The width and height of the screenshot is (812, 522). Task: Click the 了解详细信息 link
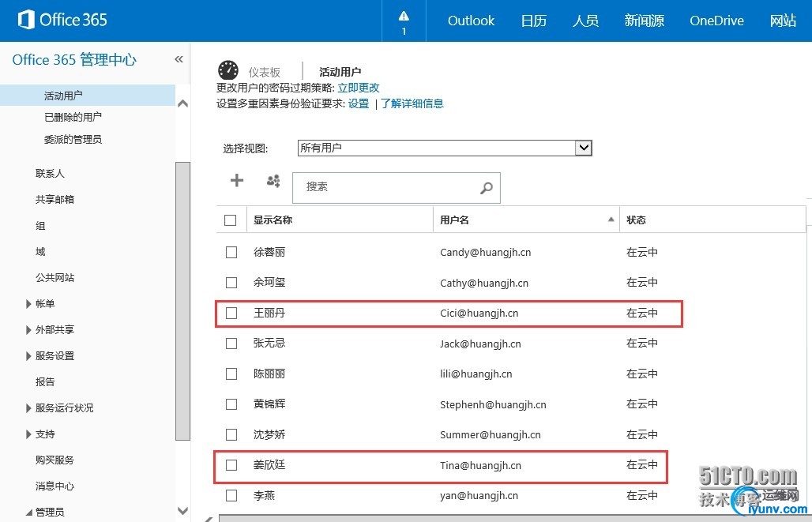pyautogui.click(x=412, y=103)
